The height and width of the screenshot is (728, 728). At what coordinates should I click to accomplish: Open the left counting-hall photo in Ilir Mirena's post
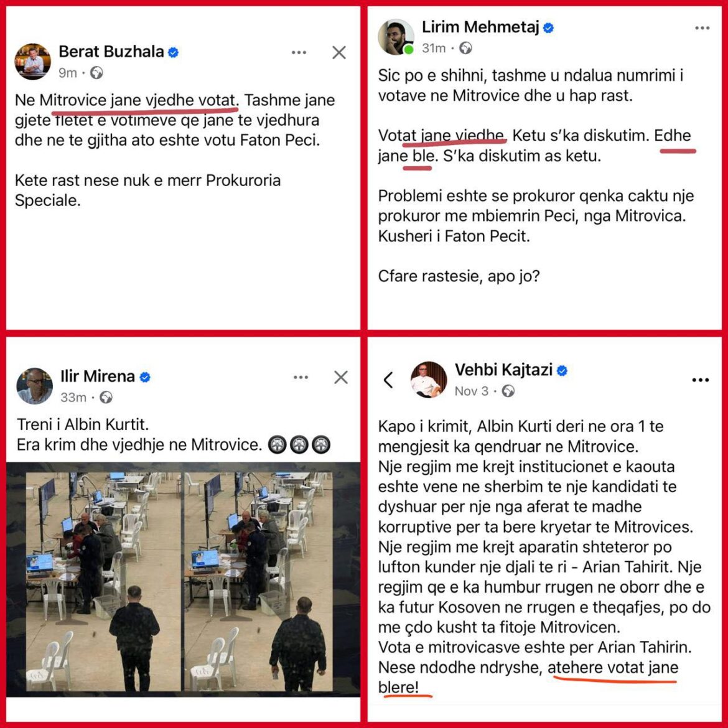pyautogui.click(x=103, y=582)
